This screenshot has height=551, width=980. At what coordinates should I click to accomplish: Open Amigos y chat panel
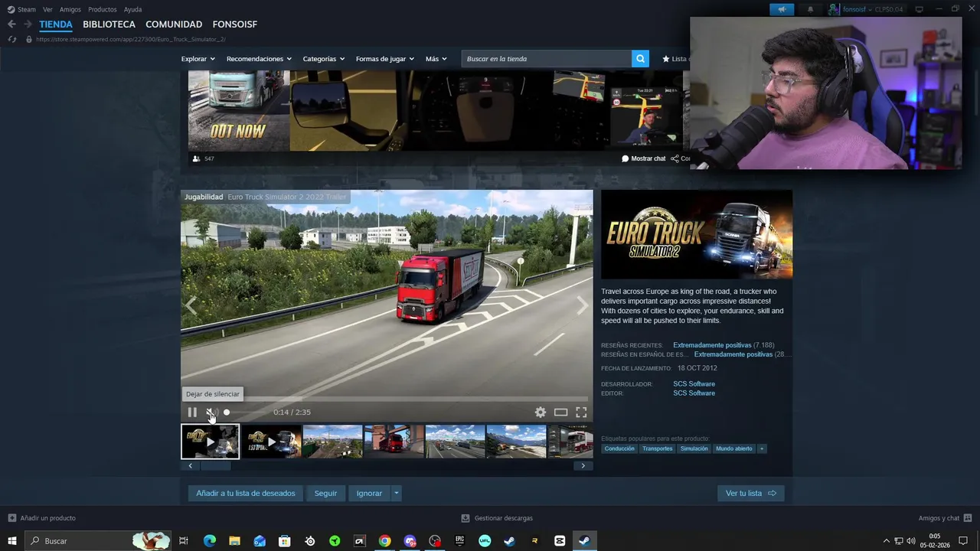pos(945,518)
